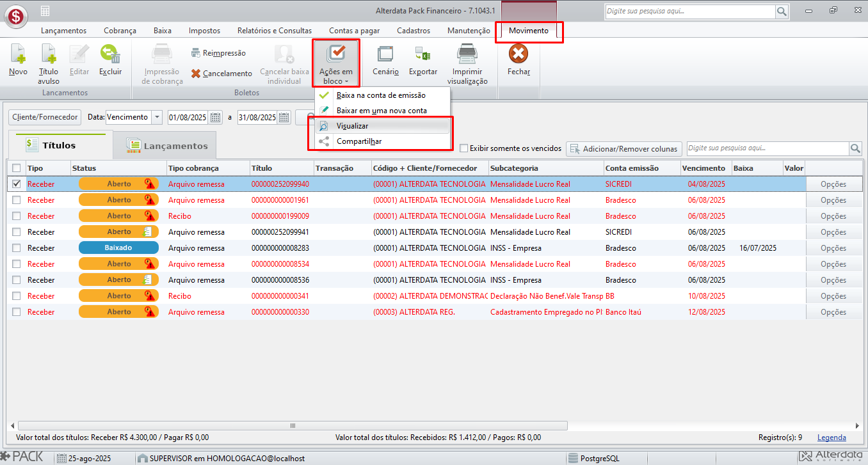Image resolution: width=868 pixels, height=465 pixels.
Task: Open calendar picker beside 01/08/2025 date
Action: tap(216, 118)
